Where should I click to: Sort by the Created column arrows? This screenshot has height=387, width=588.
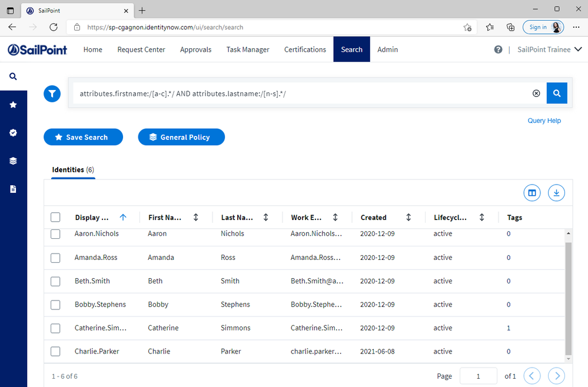[408, 218]
